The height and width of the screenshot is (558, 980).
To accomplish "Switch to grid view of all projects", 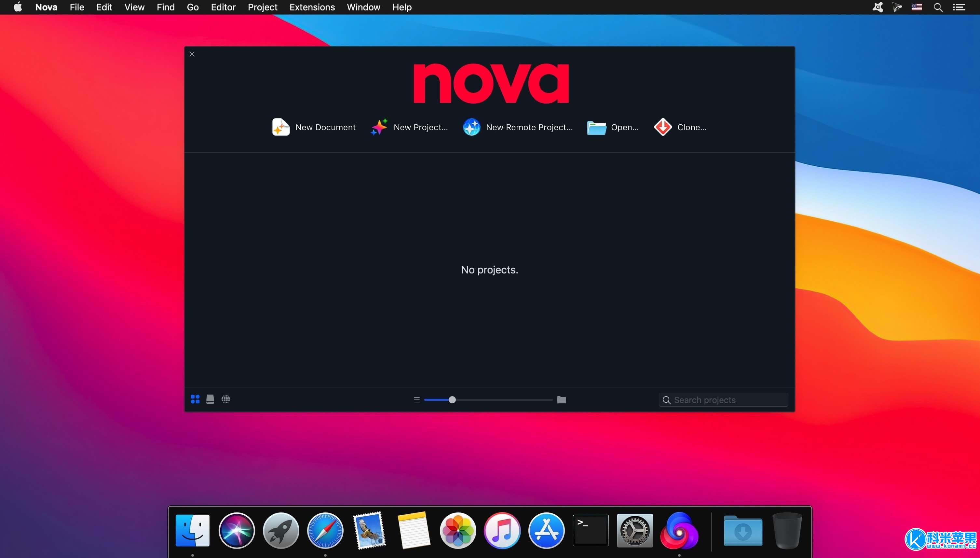I will click(x=195, y=399).
